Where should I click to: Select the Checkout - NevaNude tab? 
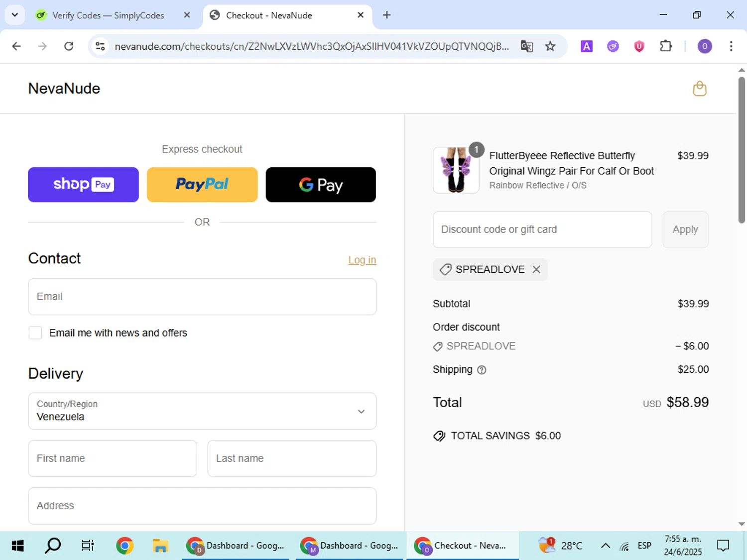coord(288,15)
